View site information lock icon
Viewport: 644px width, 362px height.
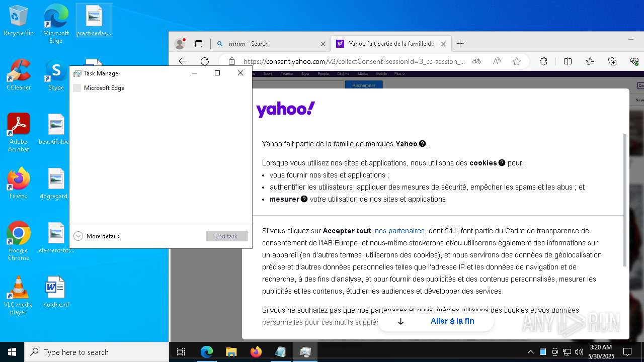231,61
